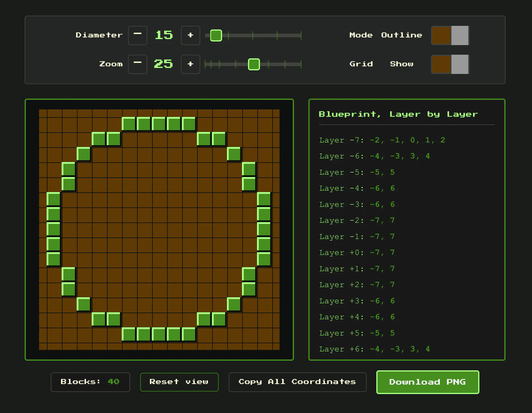The width and height of the screenshot is (532, 413).
Task: Click the Zoom value 25
Action: tap(164, 64)
